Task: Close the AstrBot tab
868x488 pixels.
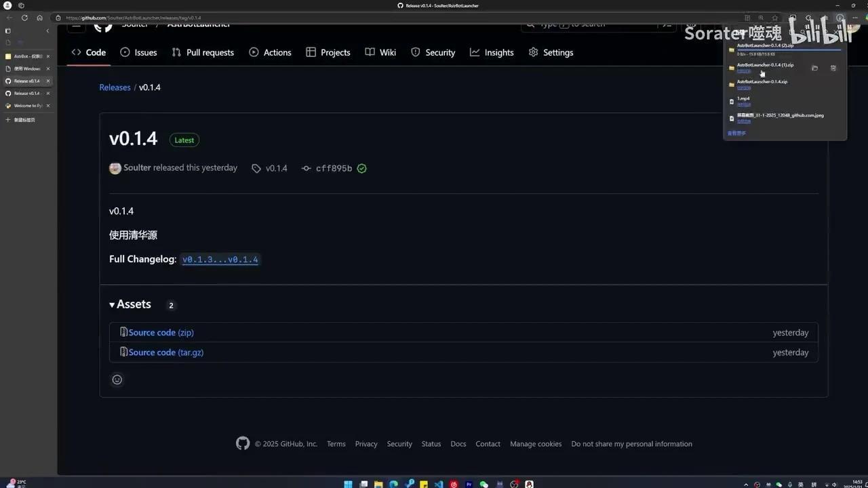Action: click(x=47, y=56)
